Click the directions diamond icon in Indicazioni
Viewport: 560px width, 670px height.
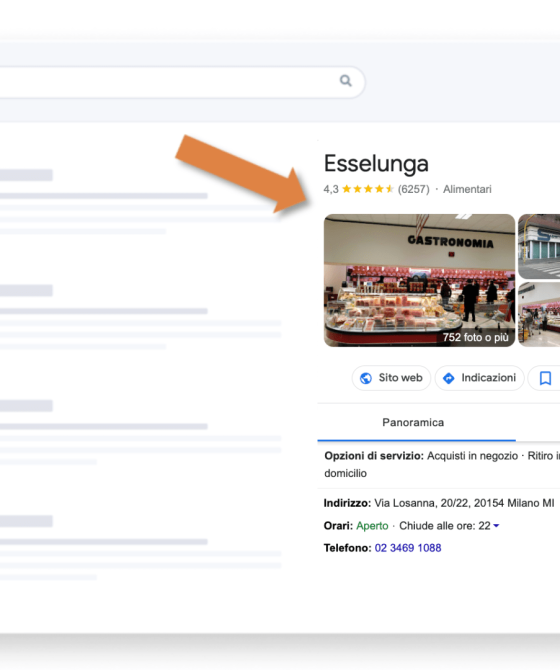449,378
